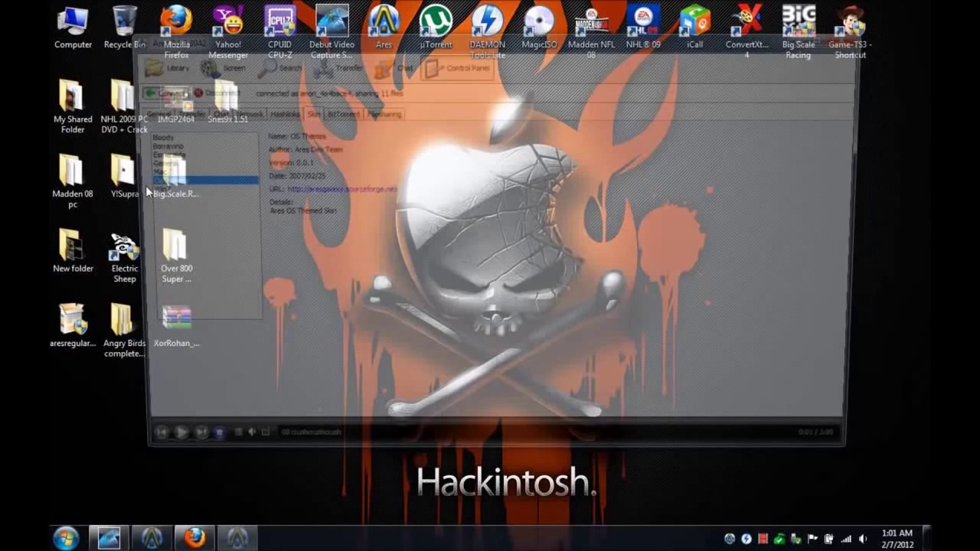This screenshot has height=551, width=980.
Task: Select the Borravino skin in the list
Action: click(168, 146)
